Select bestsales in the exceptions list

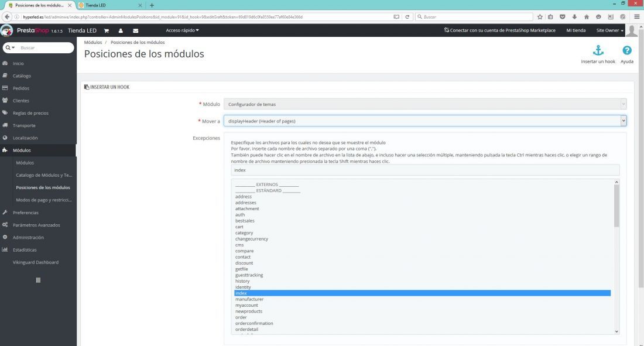click(245, 221)
